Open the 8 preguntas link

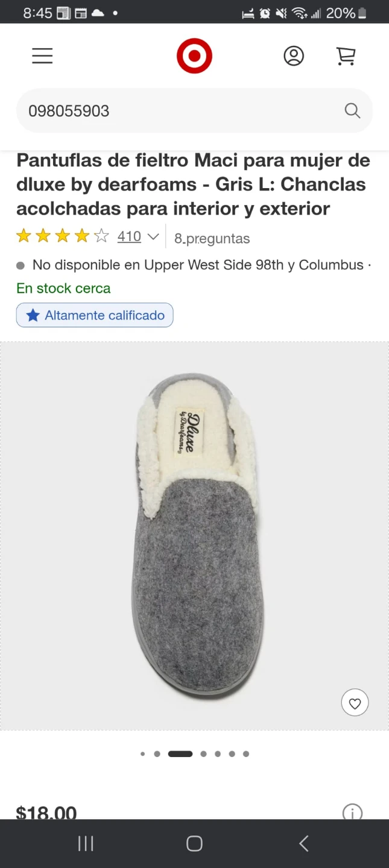tap(212, 238)
